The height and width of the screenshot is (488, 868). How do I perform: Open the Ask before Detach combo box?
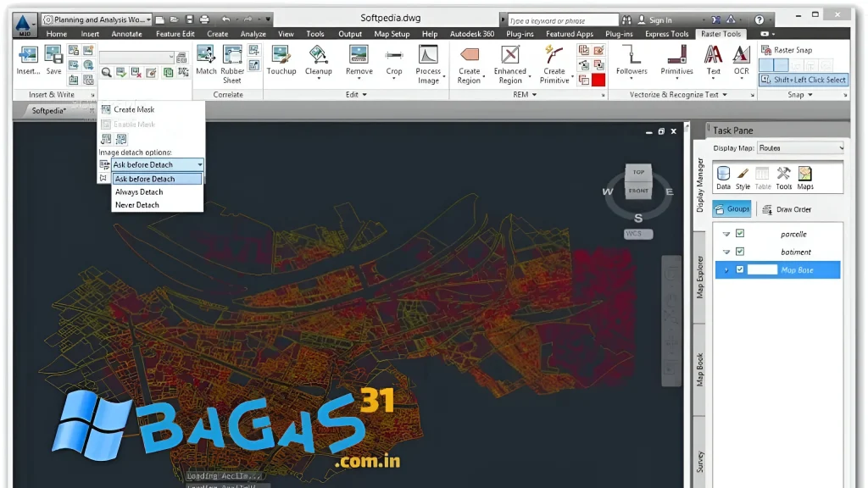pyautogui.click(x=157, y=164)
